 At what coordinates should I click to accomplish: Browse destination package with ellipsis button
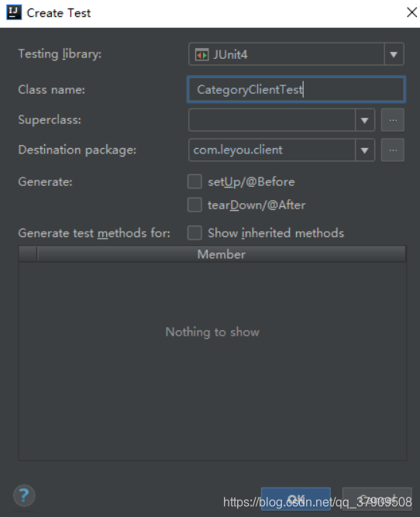(393, 150)
